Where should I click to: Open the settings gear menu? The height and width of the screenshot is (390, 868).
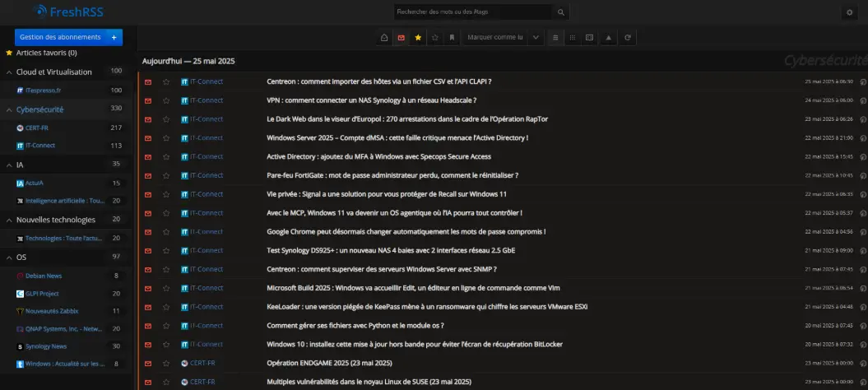[850, 12]
